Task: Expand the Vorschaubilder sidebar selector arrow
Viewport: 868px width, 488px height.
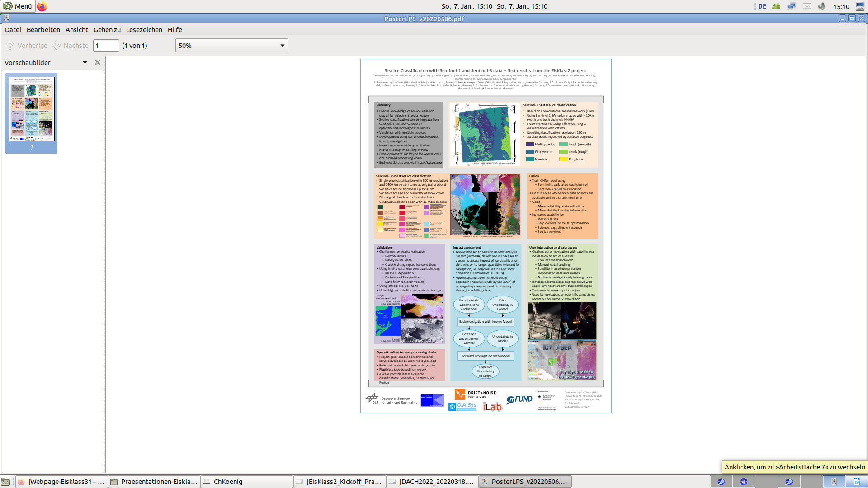Action: coord(85,62)
